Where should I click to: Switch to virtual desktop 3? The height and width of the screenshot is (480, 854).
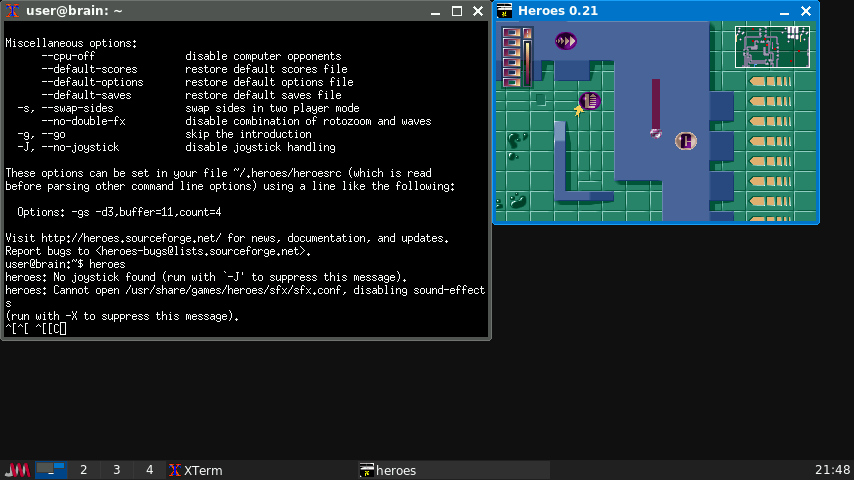click(117, 470)
